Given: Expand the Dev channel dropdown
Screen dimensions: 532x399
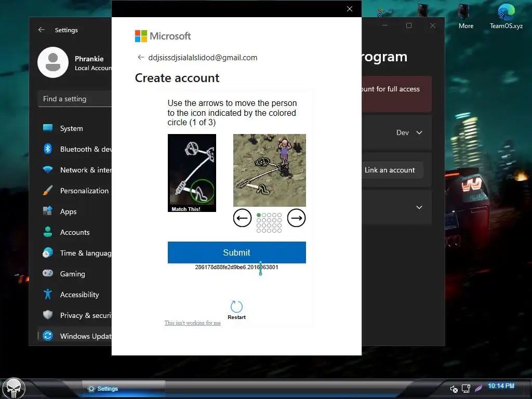Looking at the screenshot, I should [x=409, y=132].
